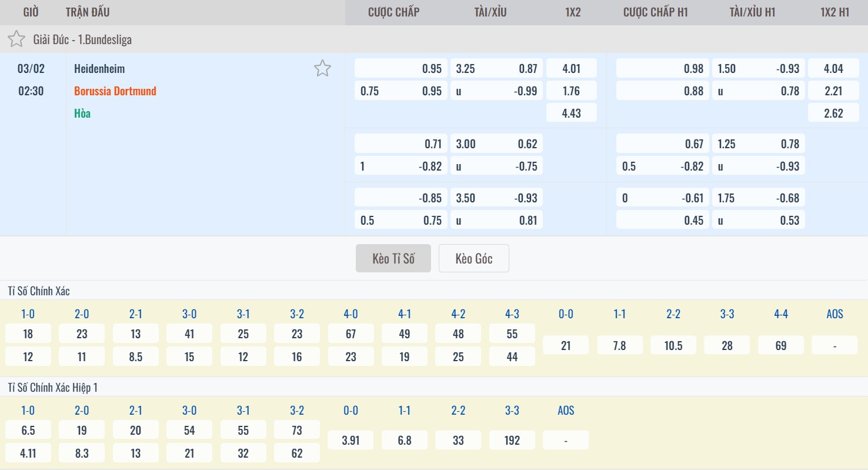Bet on over 3.25 goals at 0.87
Screen dimensions: 868x470
[x=496, y=68]
